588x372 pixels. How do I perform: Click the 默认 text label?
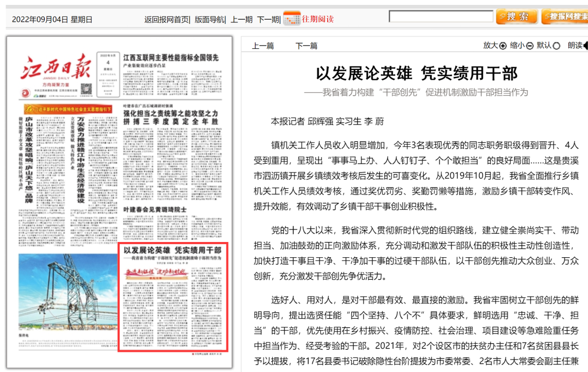pyautogui.click(x=544, y=45)
